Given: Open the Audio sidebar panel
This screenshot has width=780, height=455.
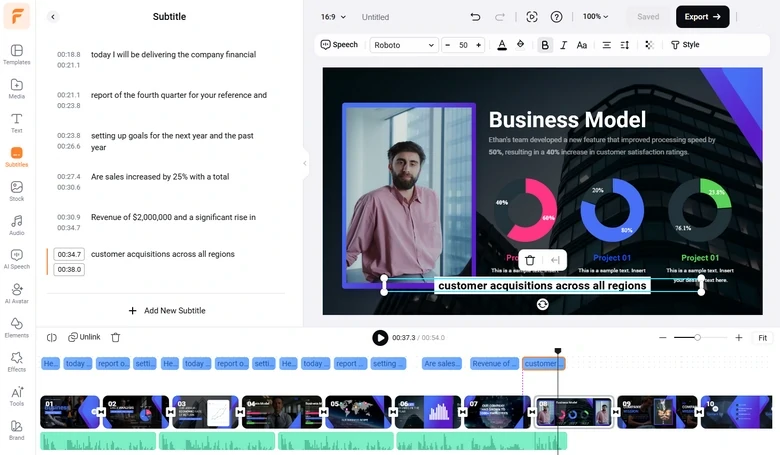Looking at the screenshot, I should tap(16, 225).
